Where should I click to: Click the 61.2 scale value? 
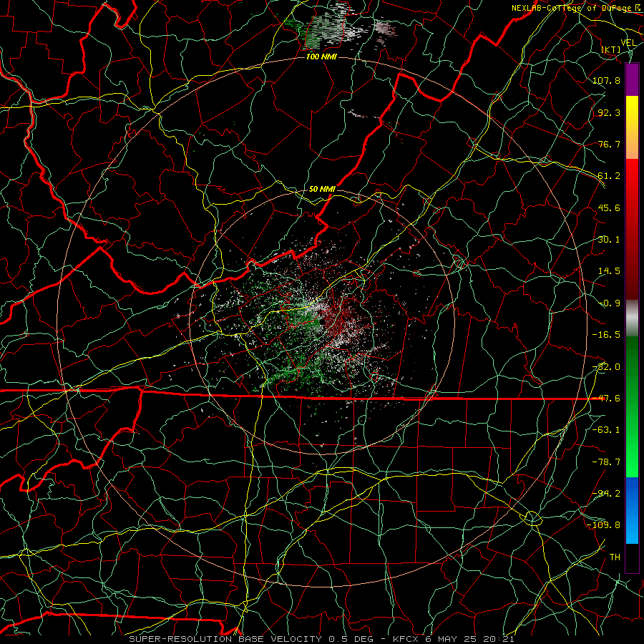point(609,176)
